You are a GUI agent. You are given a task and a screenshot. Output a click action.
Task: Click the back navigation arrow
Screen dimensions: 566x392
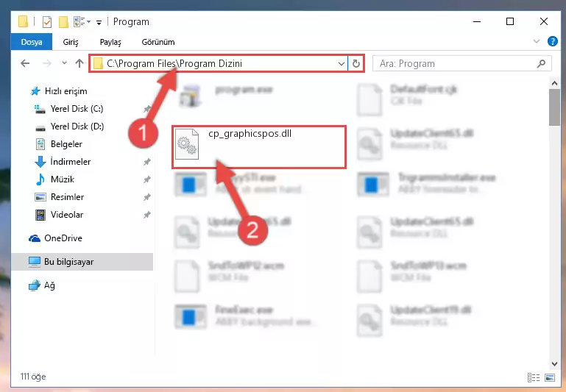point(25,63)
